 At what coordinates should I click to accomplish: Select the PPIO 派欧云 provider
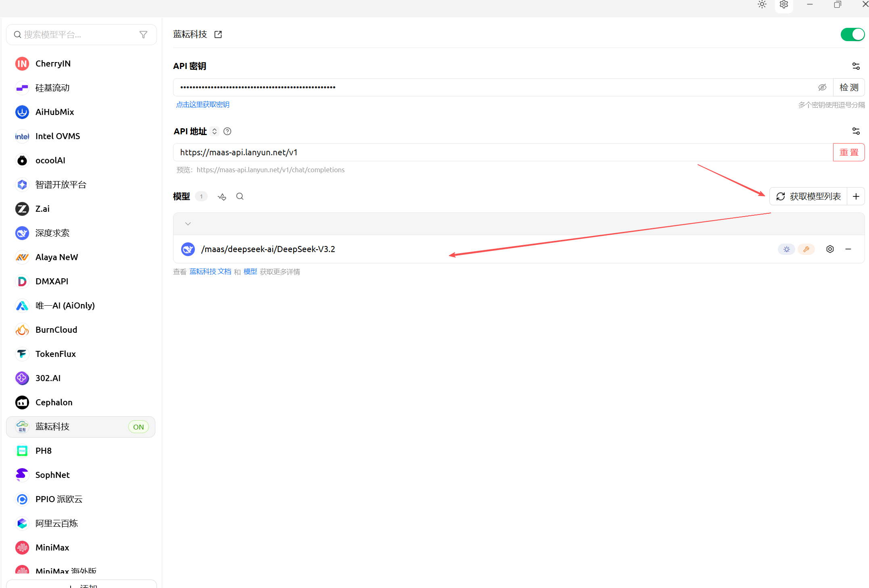tap(81, 499)
